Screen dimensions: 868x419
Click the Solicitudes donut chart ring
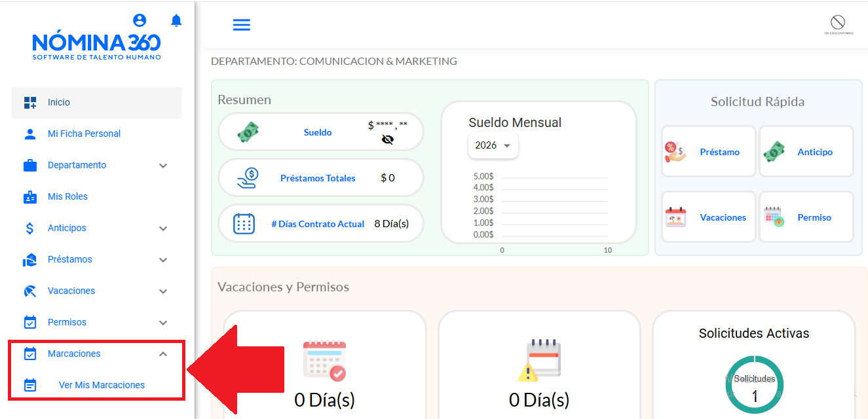click(x=754, y=385)
